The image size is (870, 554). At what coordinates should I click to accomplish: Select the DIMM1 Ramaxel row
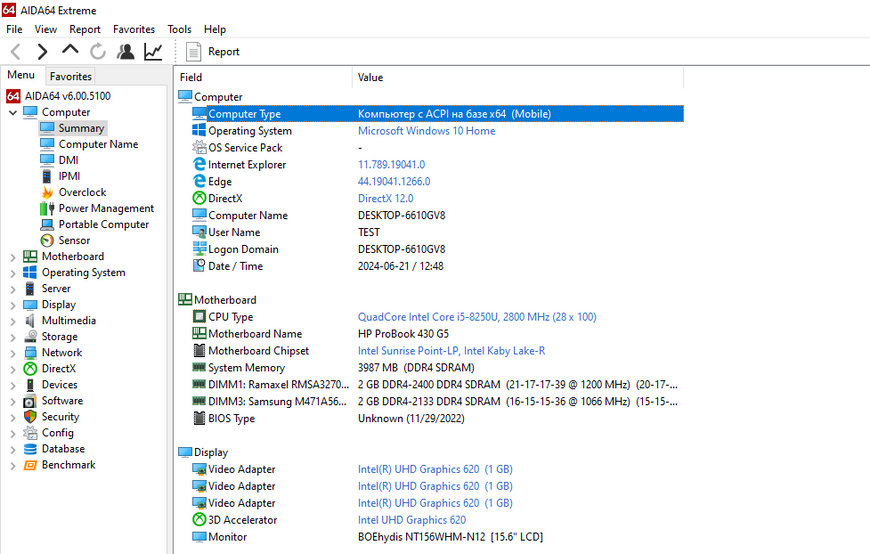coord(437,385)
